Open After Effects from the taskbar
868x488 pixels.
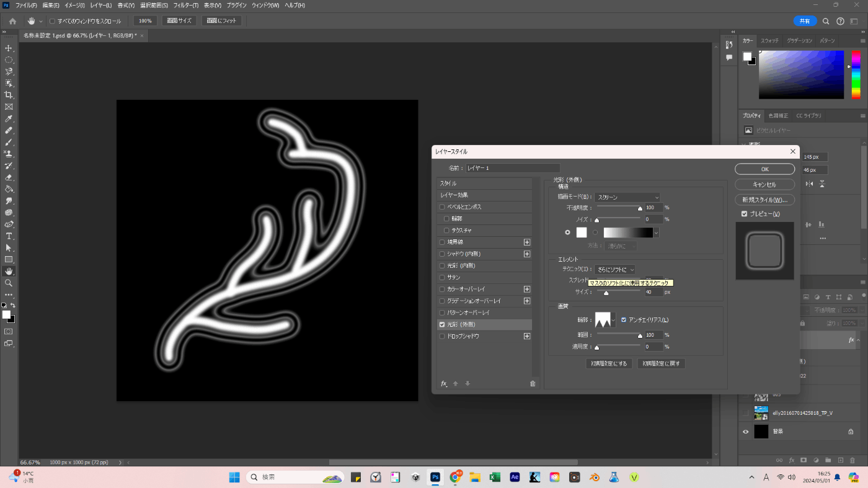click(x=515, y=477)
